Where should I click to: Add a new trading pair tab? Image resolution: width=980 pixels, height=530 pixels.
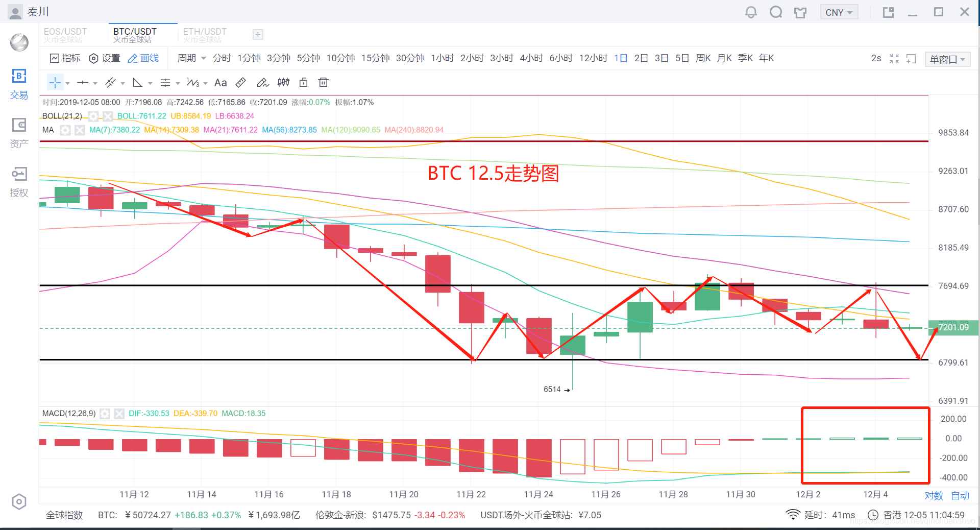(258, 34)
